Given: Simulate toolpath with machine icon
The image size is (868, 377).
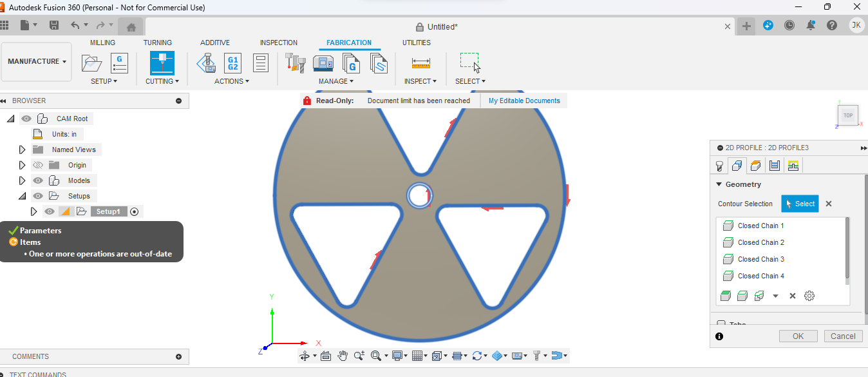Looking at the screenshot, I should tap(206, 63).
